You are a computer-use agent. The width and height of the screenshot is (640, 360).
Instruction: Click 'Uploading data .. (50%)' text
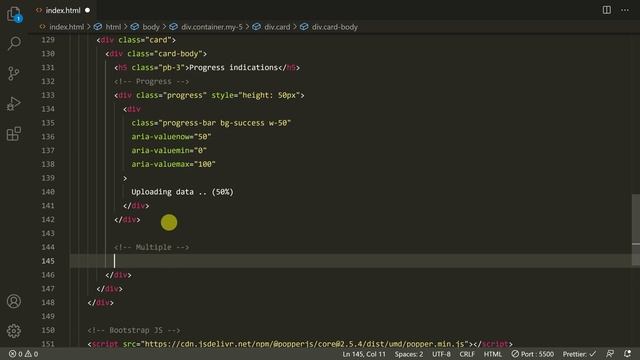click(182, 192)
